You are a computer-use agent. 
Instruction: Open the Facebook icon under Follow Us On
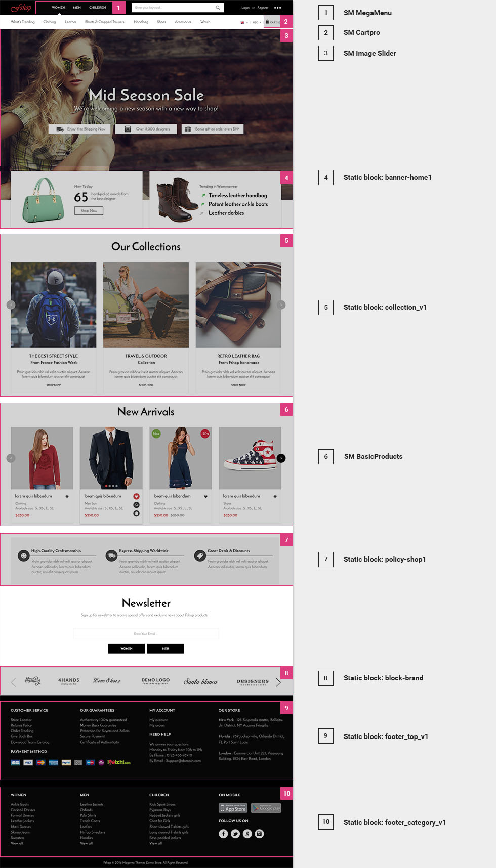(x=223, y=834)
